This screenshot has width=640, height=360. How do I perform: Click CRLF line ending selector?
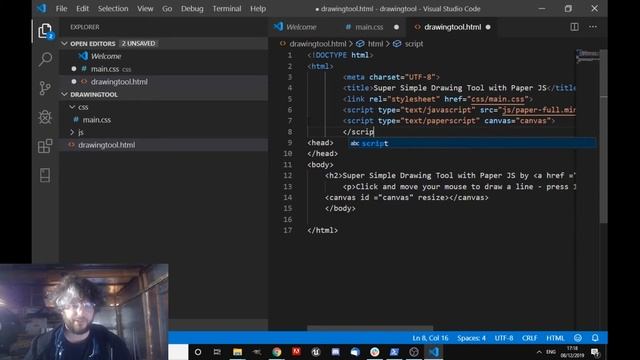point(529,338)
